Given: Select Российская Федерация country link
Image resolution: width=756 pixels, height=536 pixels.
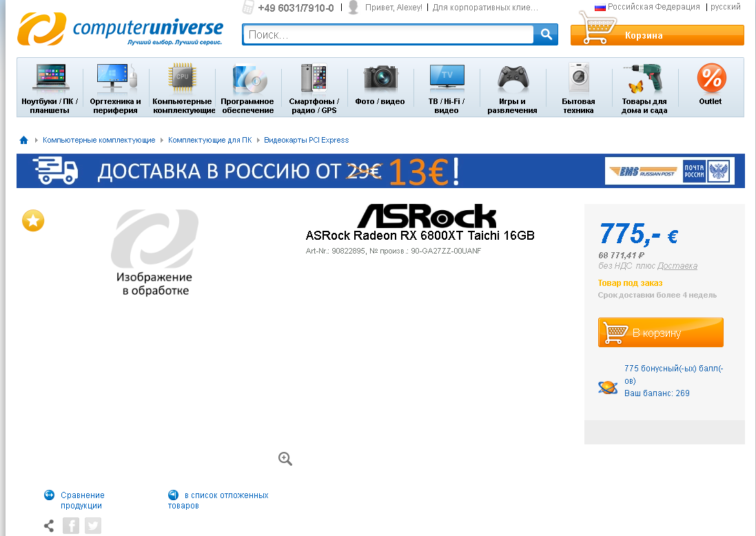Looking at the screenshot, I should [x=653, y=7].
